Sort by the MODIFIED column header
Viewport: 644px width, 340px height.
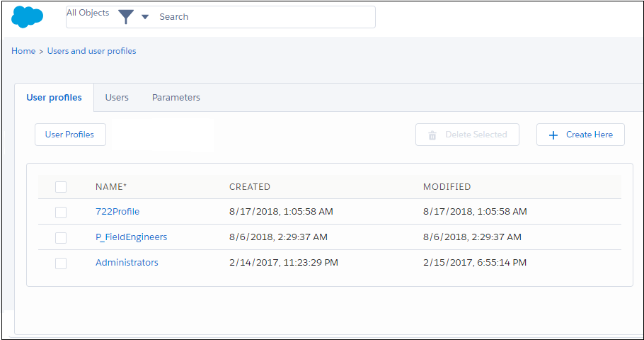coord(447,187)
